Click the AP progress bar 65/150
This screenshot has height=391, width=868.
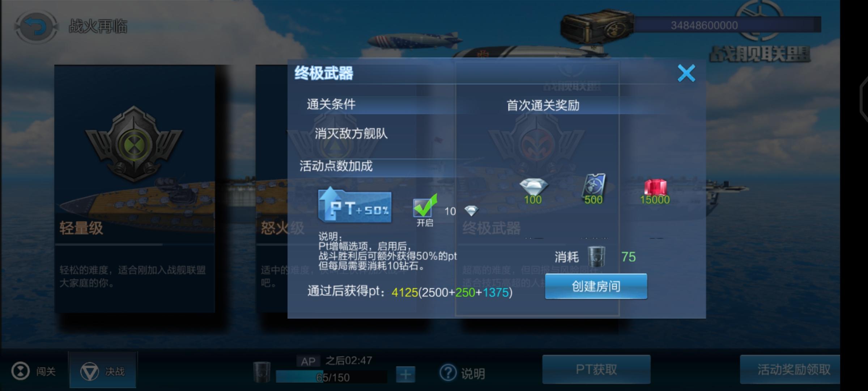tap(331, 377)
